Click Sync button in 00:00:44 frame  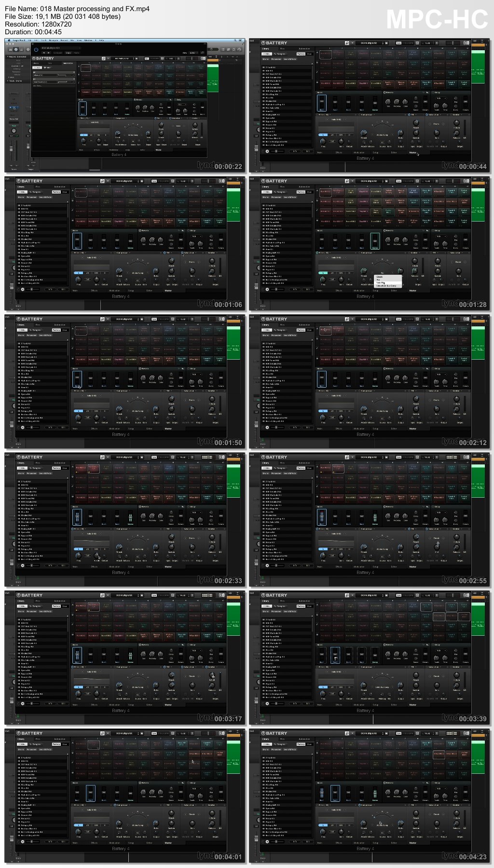coord(398,43)
